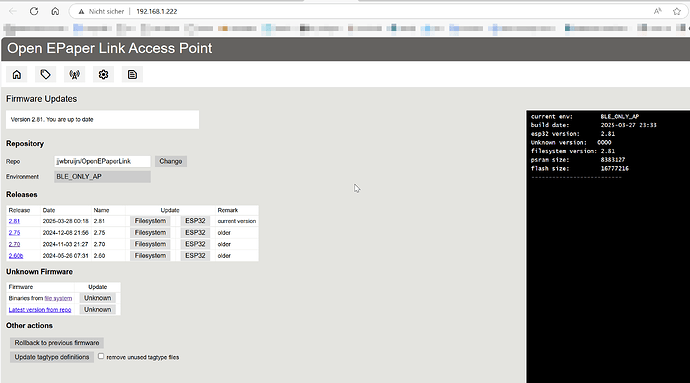Screen dimensions: 690x383
Task: Open 'Latest version from repo' link
Action: tap(40, 309)
